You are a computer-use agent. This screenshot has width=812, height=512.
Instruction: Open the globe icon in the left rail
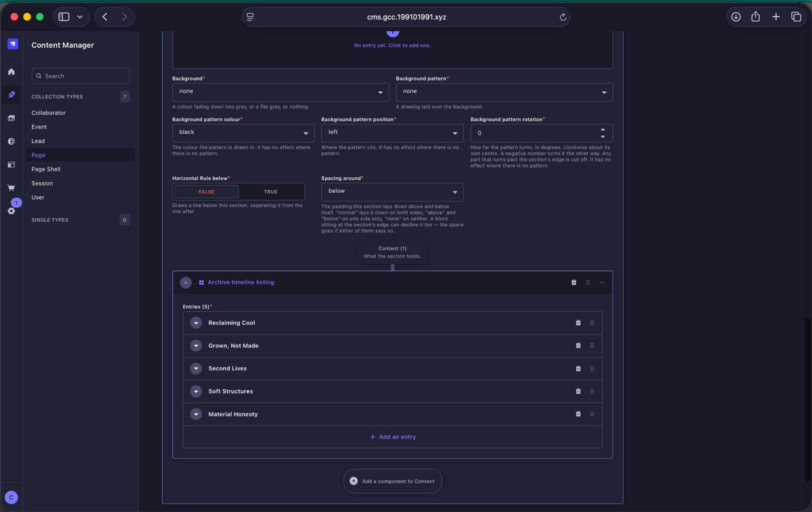click(11, 141)
